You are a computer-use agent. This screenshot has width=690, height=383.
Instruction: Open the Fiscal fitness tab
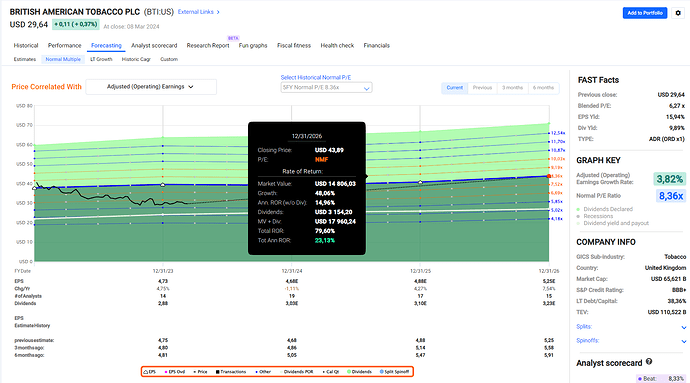pos(294,45)
